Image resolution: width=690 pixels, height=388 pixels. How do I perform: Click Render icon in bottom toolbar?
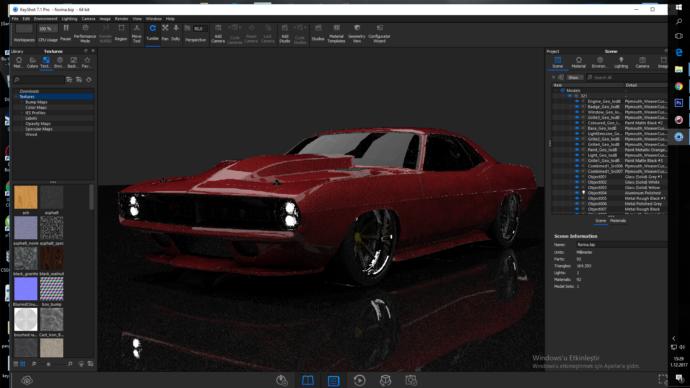(x=411, y=381)
